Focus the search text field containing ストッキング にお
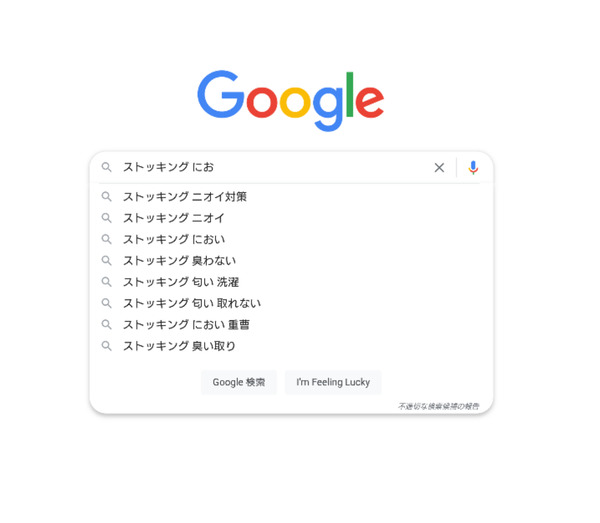 274,167
